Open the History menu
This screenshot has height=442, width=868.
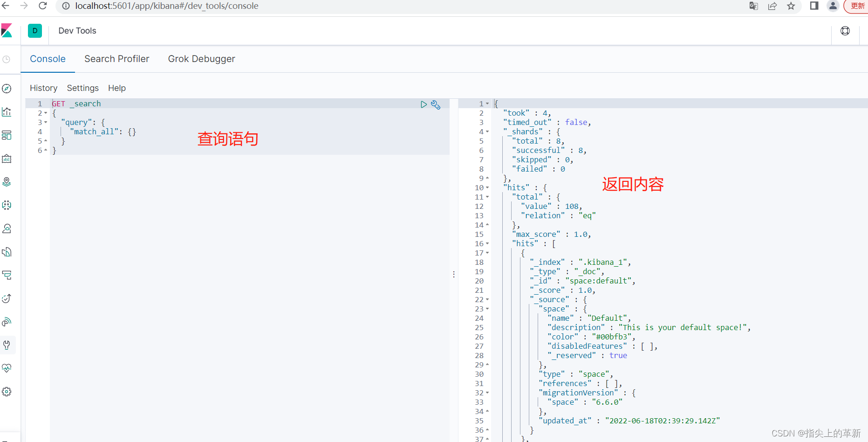click(x=44, y=88)
